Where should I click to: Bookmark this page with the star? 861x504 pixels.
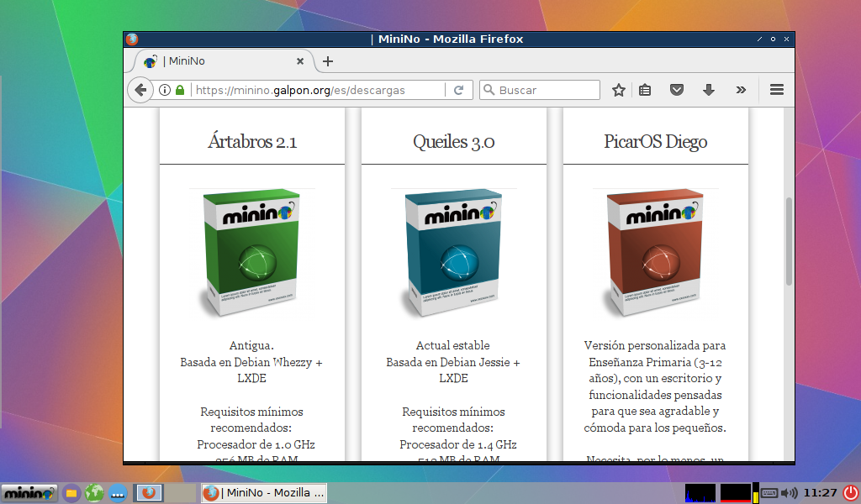click(619, 90)
